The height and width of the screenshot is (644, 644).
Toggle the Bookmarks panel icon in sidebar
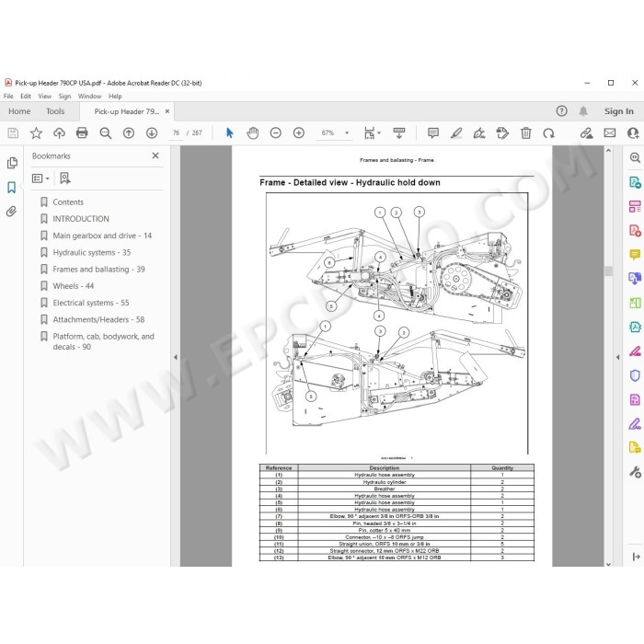11,188
